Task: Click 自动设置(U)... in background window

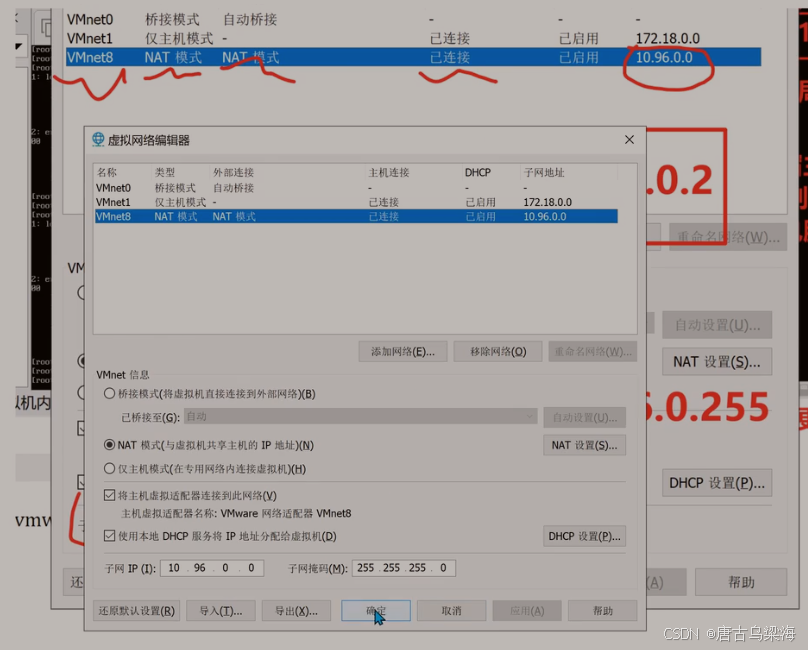Action: pyautogui.click(x=717, y=325)
